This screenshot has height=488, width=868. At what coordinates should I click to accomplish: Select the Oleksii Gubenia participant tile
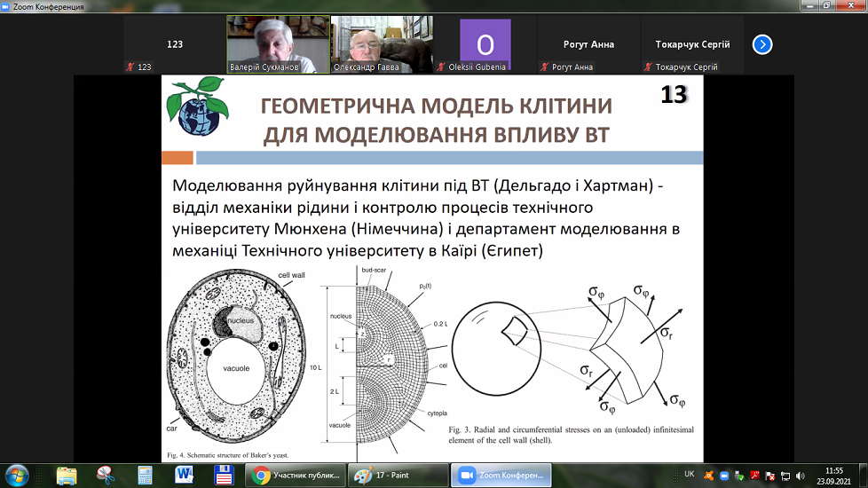485,44
